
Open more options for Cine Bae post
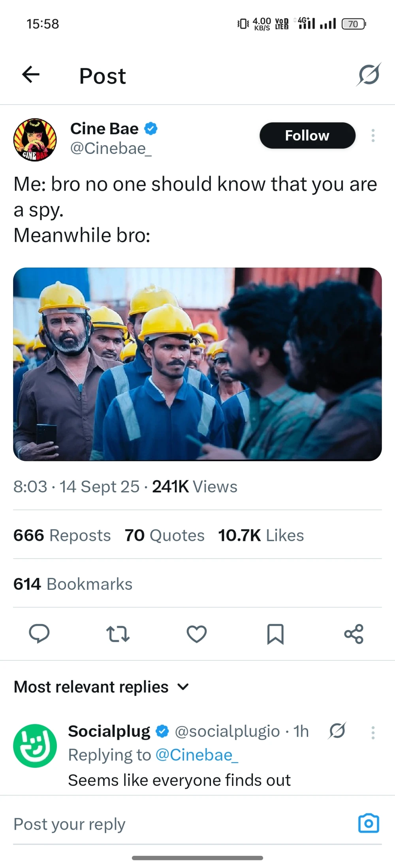tap(373, 136)
